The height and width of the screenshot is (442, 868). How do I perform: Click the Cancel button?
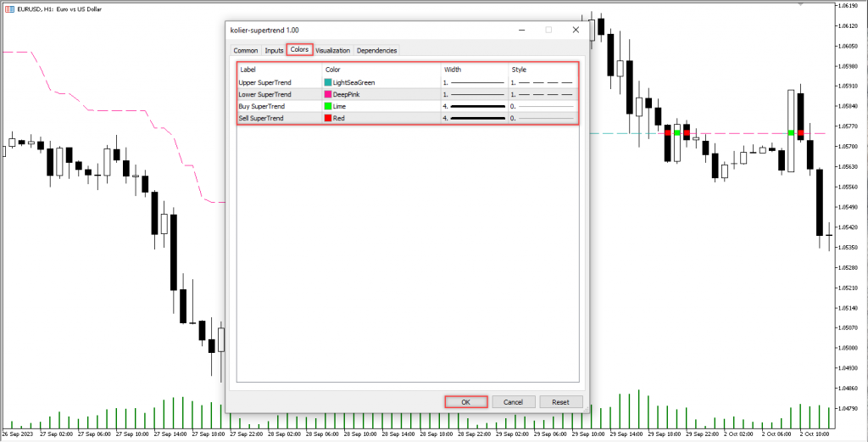(x=513, y=402)
